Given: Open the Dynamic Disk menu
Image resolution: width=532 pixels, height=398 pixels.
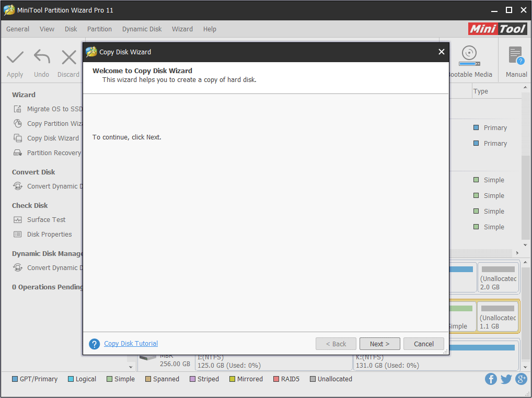Looking at the screenshot, I should click(x=142, y=29).
